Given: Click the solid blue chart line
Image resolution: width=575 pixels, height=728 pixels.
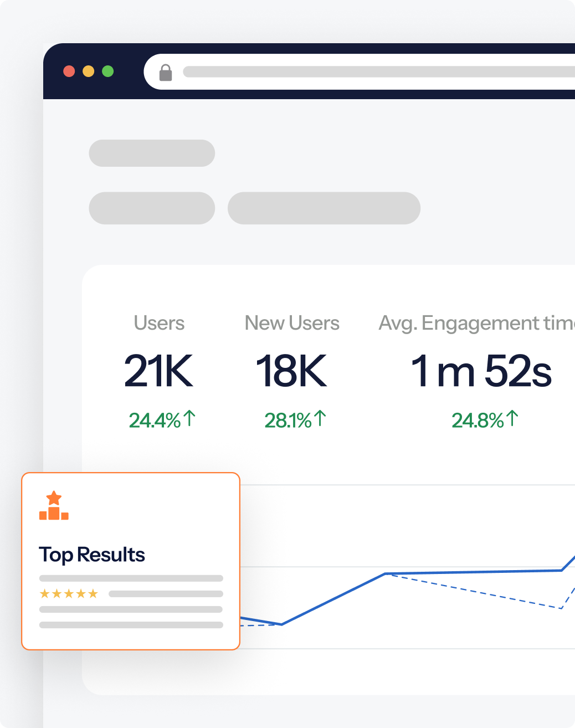Looking at the screenshot, I should [x=333, y=599].
